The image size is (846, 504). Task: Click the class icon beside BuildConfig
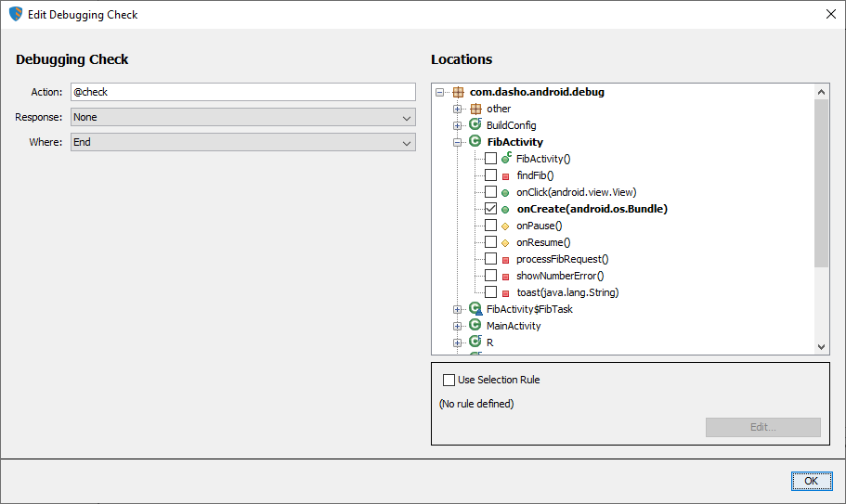[475, 124]
